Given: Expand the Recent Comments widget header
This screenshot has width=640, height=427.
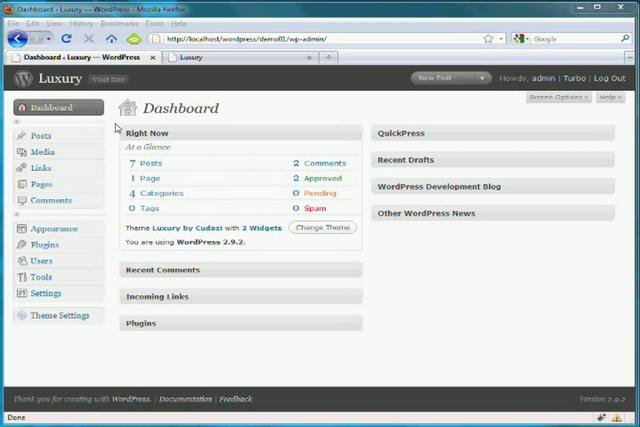Looking at the screenshot, I should tap(240, 270).
